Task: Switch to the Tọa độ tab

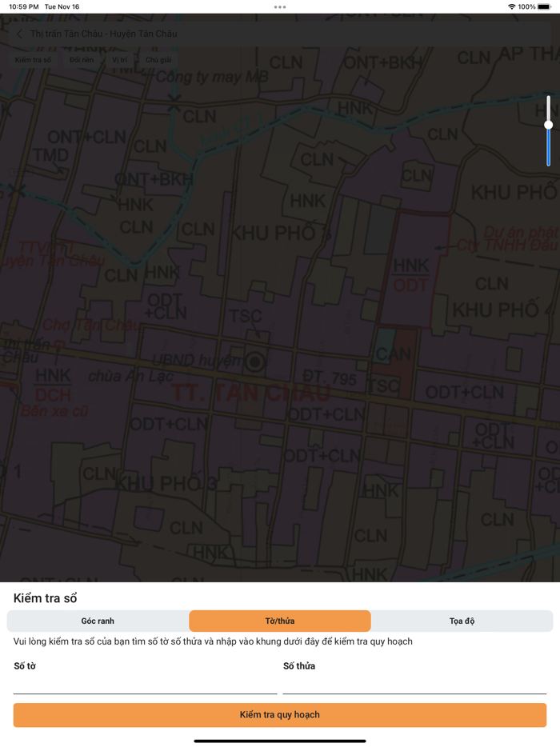Action: pos(462,621)
